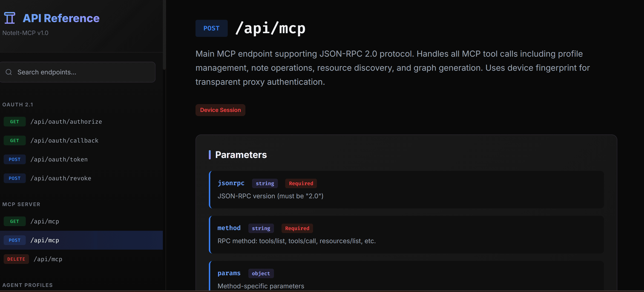
Task: Click the POST badge in the page header
Action: pyautogui.click(x=211, y=28)
